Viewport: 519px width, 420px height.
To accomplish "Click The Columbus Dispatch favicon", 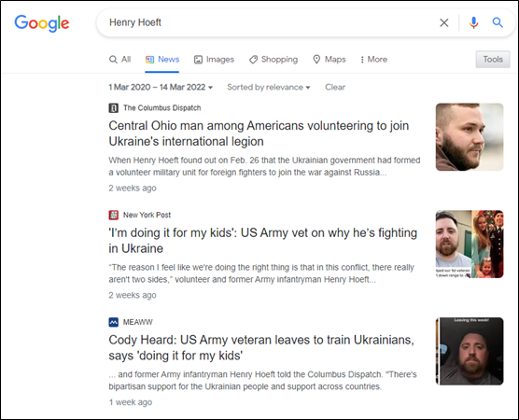I will [x=114, y=108].
